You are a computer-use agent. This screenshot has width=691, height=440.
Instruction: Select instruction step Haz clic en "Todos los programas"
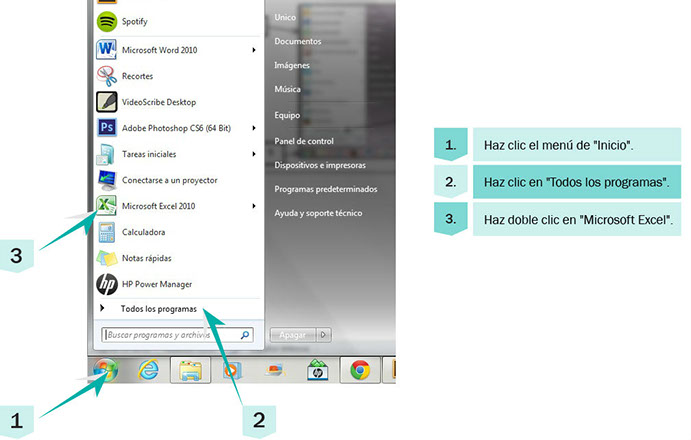tap(577, 182)
